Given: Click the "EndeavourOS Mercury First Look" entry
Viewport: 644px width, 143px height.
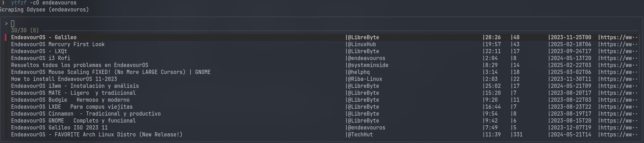Looking at the screenshot, I should point(58,44).
